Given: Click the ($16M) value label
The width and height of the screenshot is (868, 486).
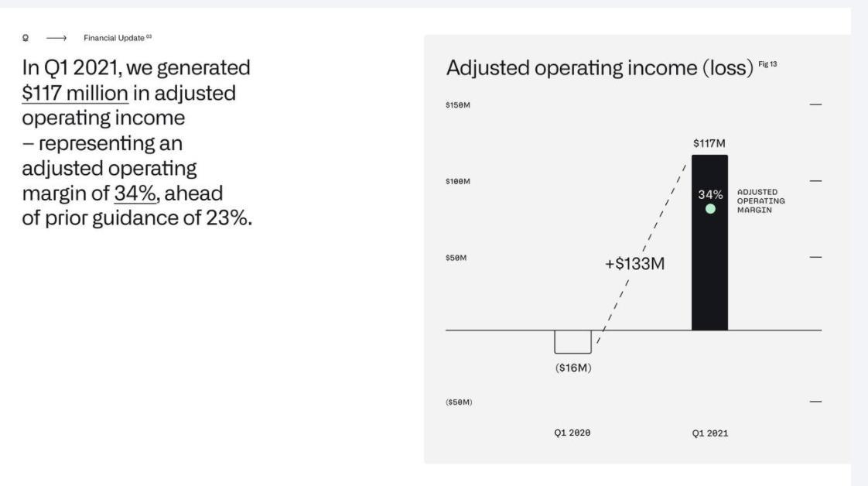Looking at the screenshot, I should pyautogui.click(x=573, y=368).
